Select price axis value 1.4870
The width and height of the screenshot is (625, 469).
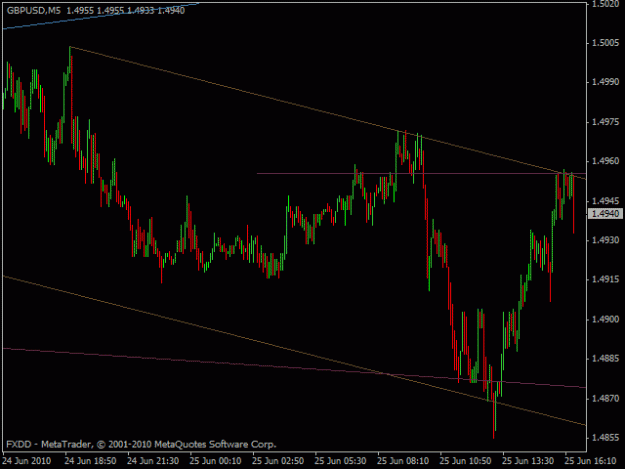[606, 398]
